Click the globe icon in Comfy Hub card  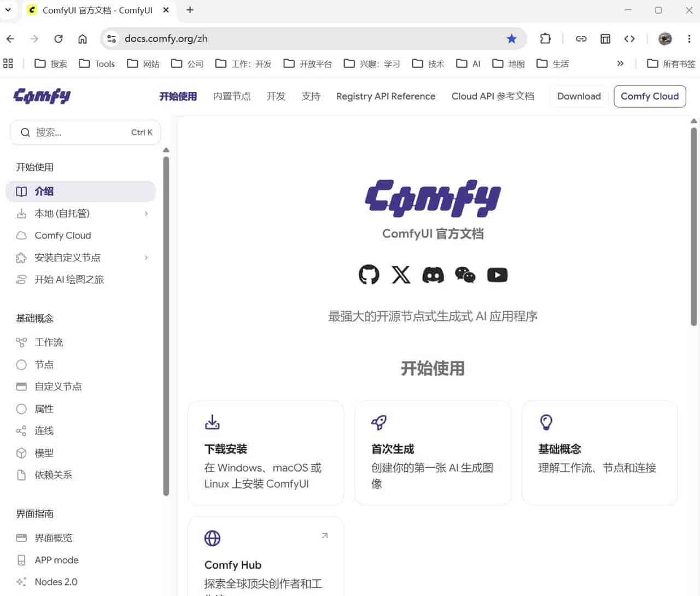(212, 538)
